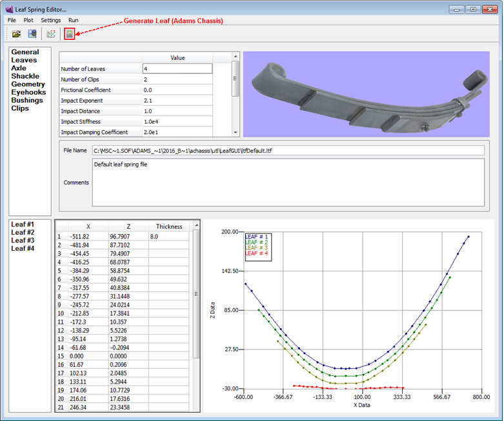Select the Leaves category in list
Viewport: 504px width, 421px height.
24,60
